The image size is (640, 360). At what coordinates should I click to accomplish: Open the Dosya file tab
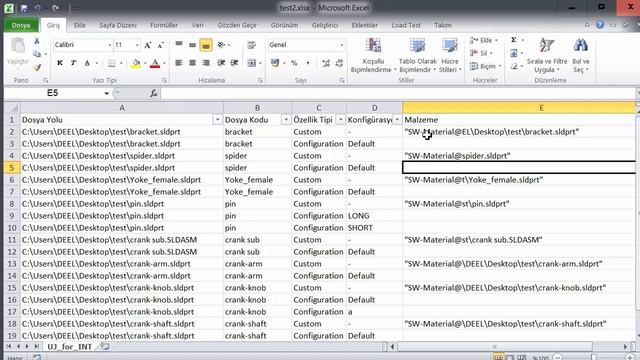coord(21,25)
